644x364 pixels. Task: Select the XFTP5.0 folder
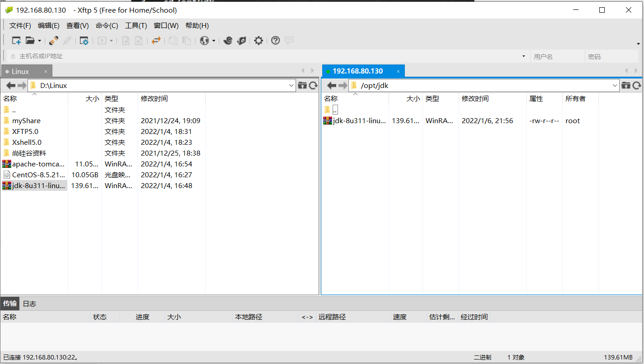25,131
